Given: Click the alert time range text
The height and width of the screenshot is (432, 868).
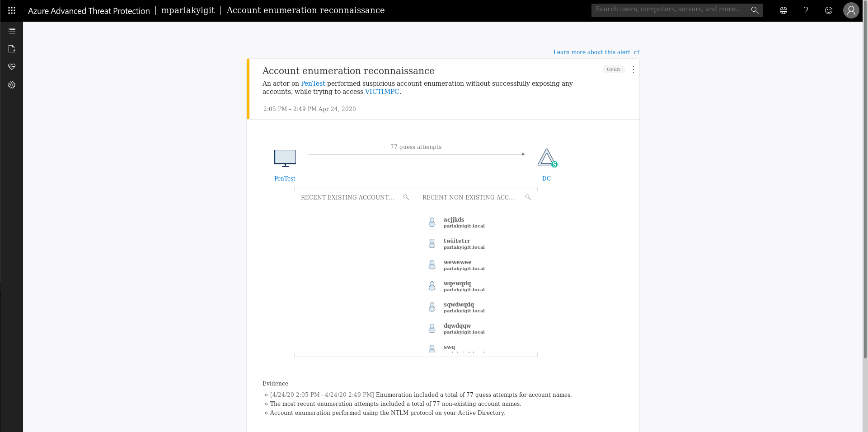Looking at the screenshot, I should (310, 109).
